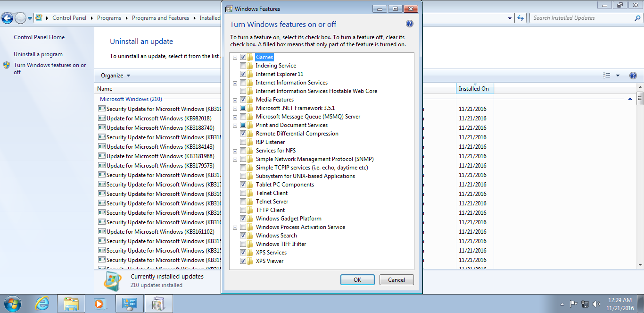Select Update for Microsoft Windows (KB3184143) row
The height and width of the screenshot is (313, 644).
coord(160,147)
